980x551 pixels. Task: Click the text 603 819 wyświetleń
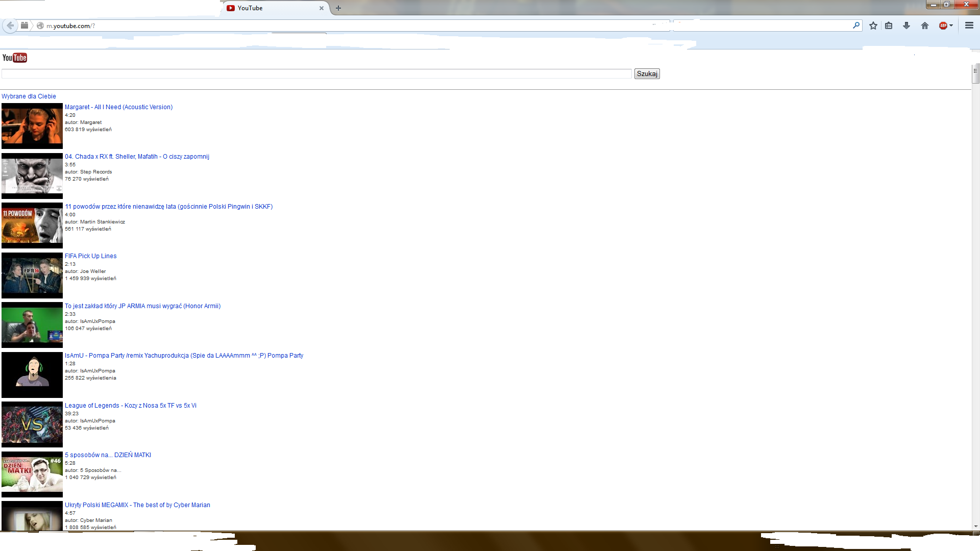click(88, 130)
